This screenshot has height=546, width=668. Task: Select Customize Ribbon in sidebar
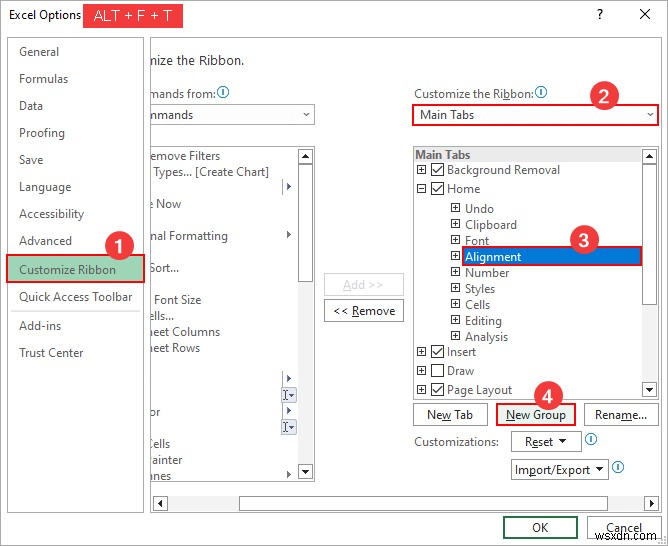75,269
